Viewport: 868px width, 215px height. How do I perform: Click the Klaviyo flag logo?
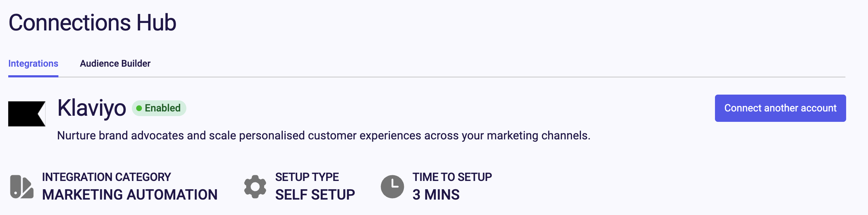(27, 114)
